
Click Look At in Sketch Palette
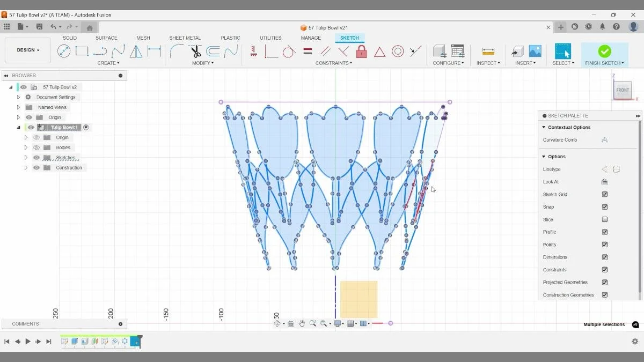[604, 181]
